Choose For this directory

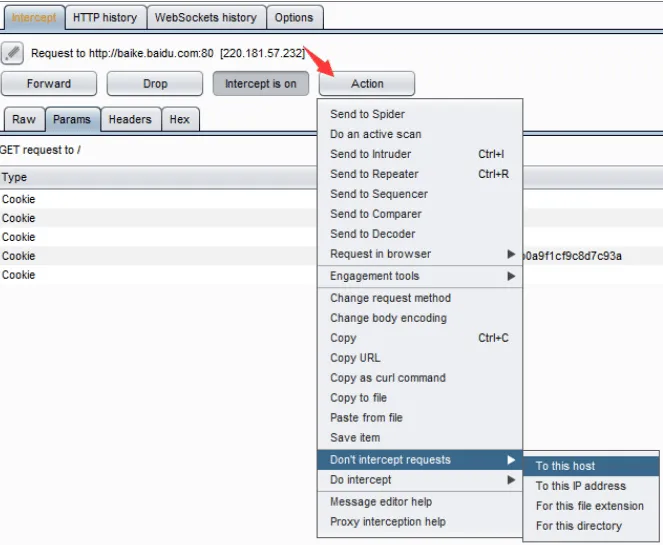point(591,526)
